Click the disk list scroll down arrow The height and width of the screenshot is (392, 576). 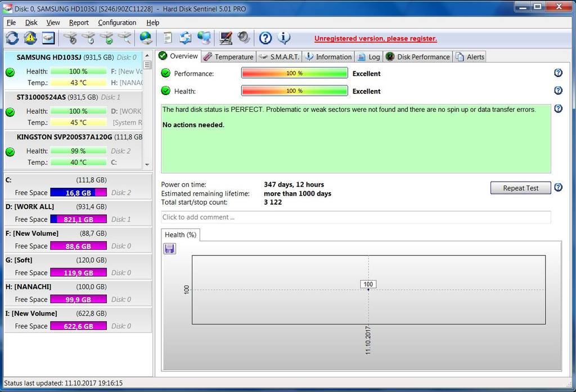pos(147,165)
